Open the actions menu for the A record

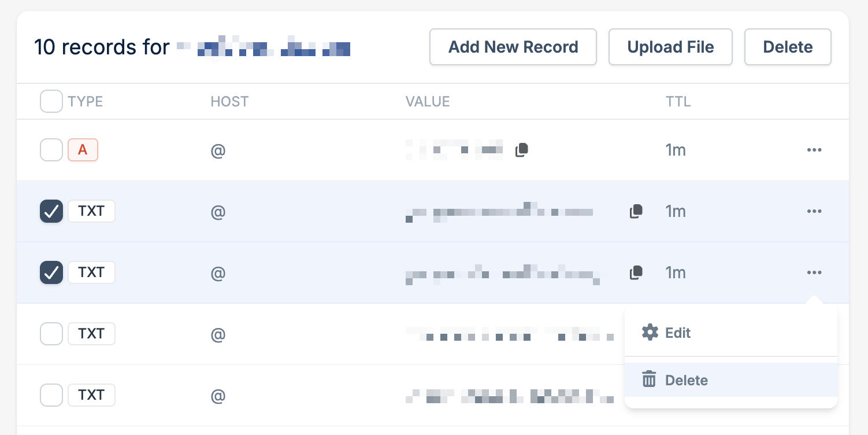coord(814,150)
